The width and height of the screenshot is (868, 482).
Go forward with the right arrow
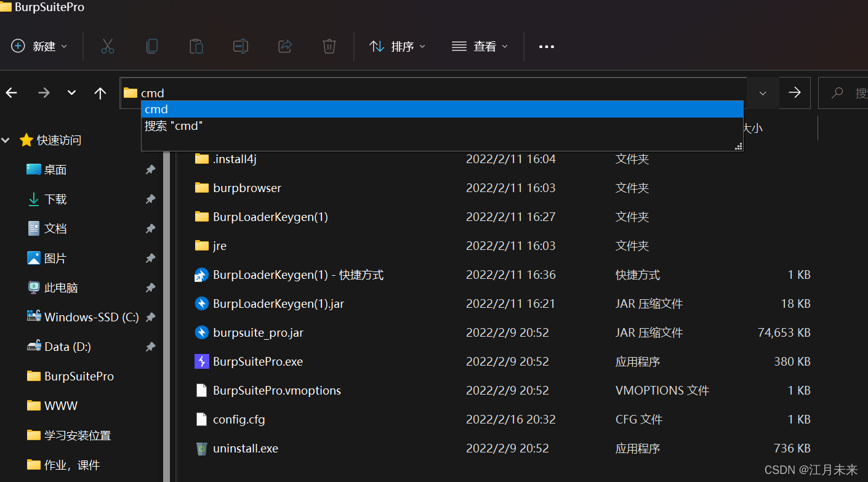[x=44, y=93]
